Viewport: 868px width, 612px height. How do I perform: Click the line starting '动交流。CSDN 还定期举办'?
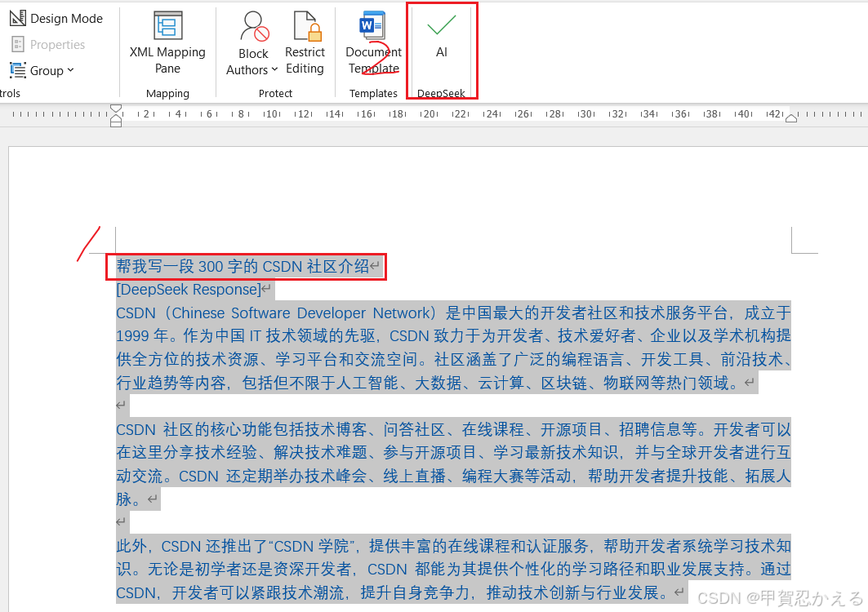(453, 476)
